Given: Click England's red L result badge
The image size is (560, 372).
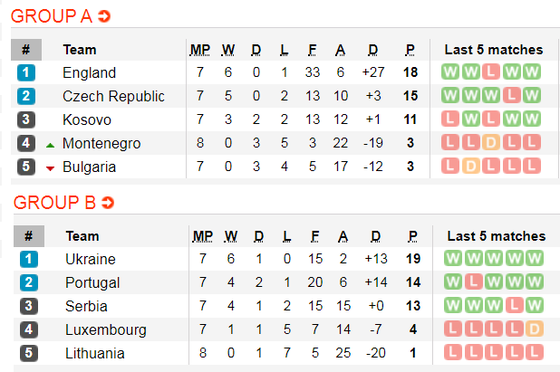Looking at the screenshot, I should [x=491, y=72].
